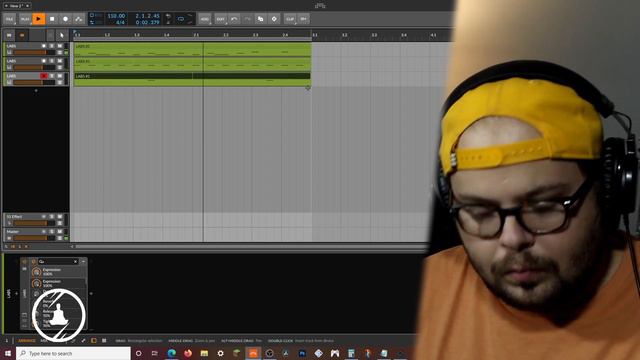Image resolution: width=640 pixels, height=360 pixels.
Task: Switch to the MIX view tab
Action: (x=44, y=340)
